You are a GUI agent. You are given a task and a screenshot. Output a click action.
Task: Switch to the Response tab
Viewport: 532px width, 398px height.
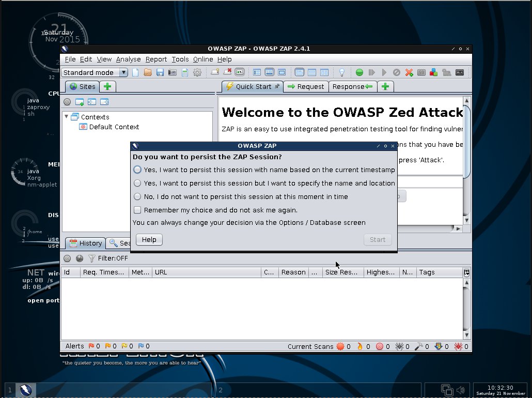353,87
